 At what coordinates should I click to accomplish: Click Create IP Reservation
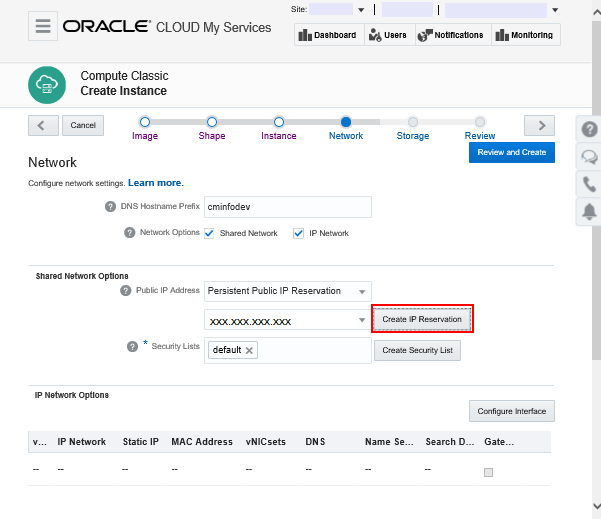[422, 319]
